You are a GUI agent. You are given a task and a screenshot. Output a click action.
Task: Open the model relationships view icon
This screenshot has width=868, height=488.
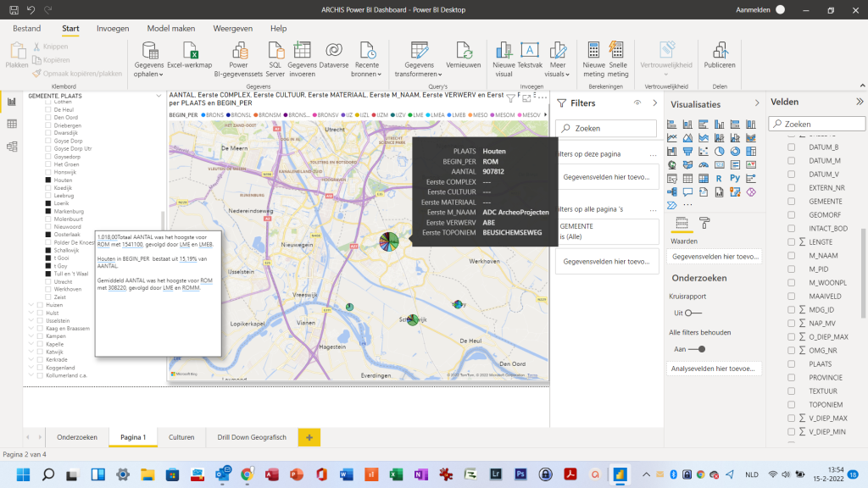(x=12, y=147)
